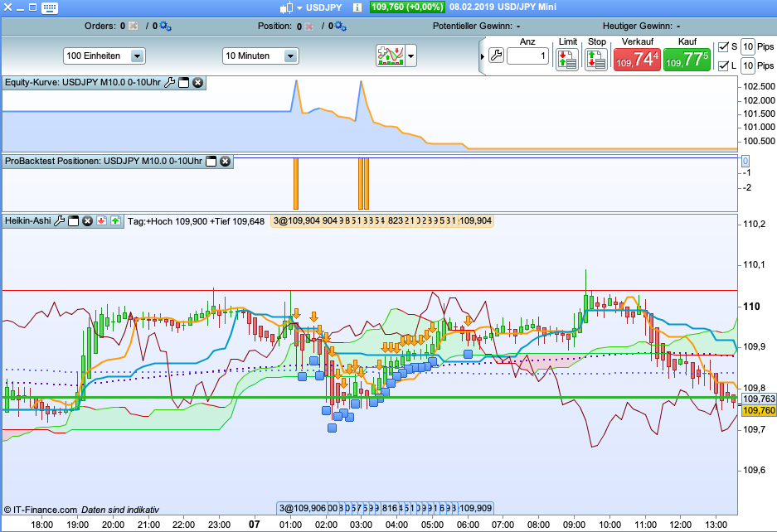
Task: Open trading panel settings wrench
Action: [496, 56]
